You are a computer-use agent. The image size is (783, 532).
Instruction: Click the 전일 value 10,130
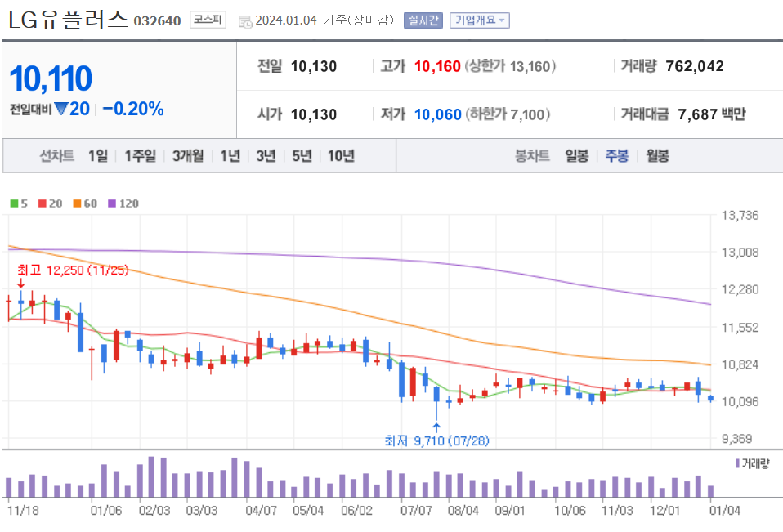point(314,66)
